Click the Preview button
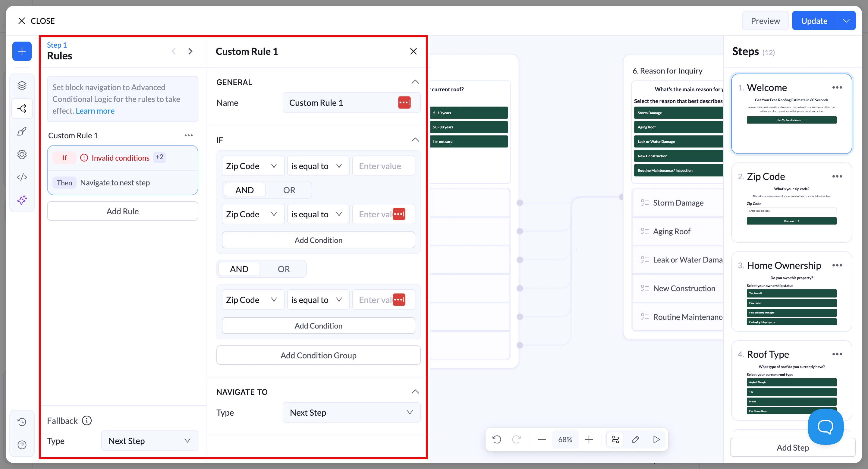The width and height of the screenshot is (868, 469). coord(765,20)
